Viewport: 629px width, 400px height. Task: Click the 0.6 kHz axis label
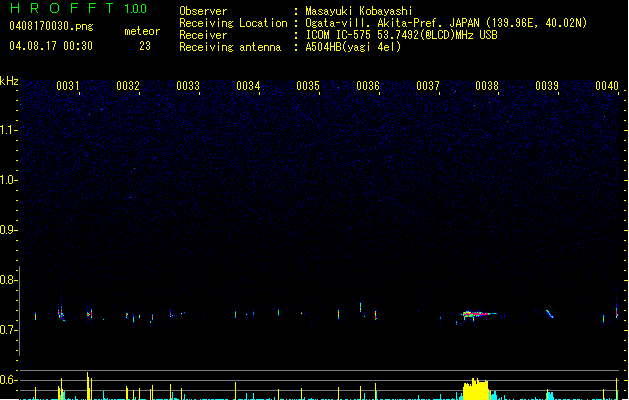click(9, 380)
